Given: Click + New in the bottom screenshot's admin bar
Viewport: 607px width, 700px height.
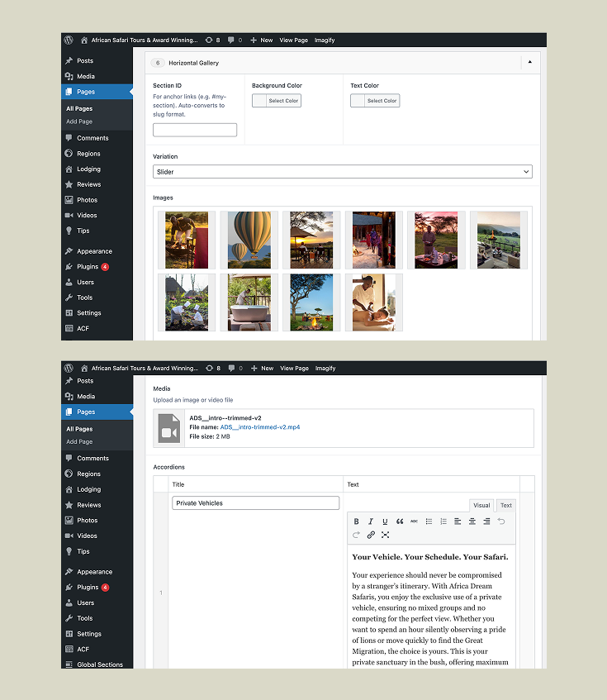Looking at the screenshot, I should [x=262, y=369].
